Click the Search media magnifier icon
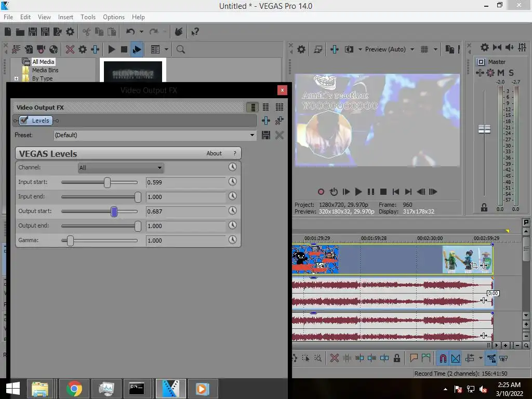 pyautogui.click(x=180, y=49)
